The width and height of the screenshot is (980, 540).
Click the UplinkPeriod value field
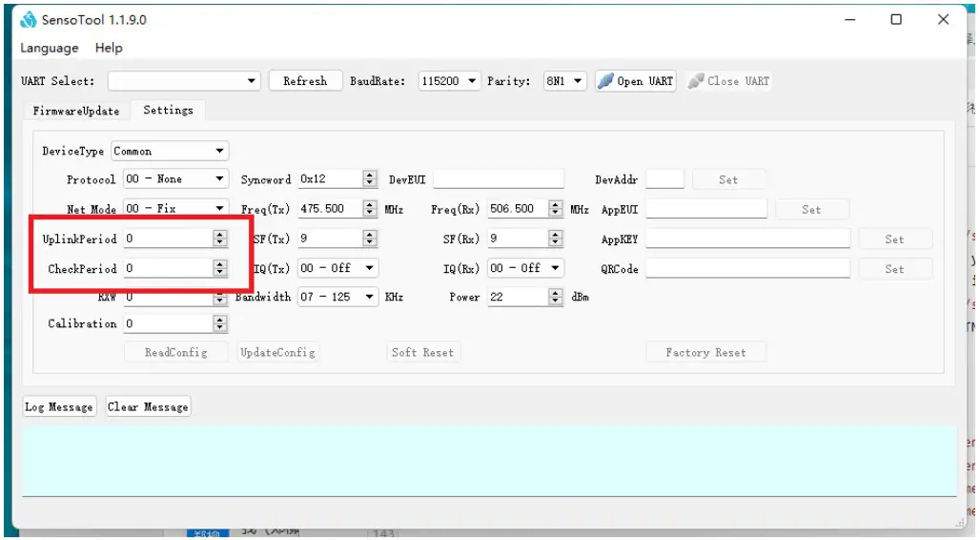168,239
